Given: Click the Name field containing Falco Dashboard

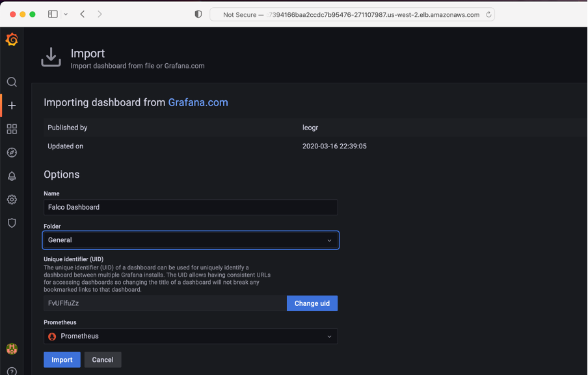Looking at the screenshot, I should click(191, 207).
